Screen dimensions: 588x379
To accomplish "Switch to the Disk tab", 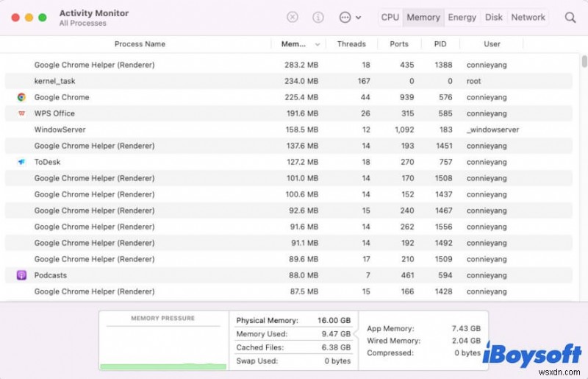I will (x=493, y=17).
